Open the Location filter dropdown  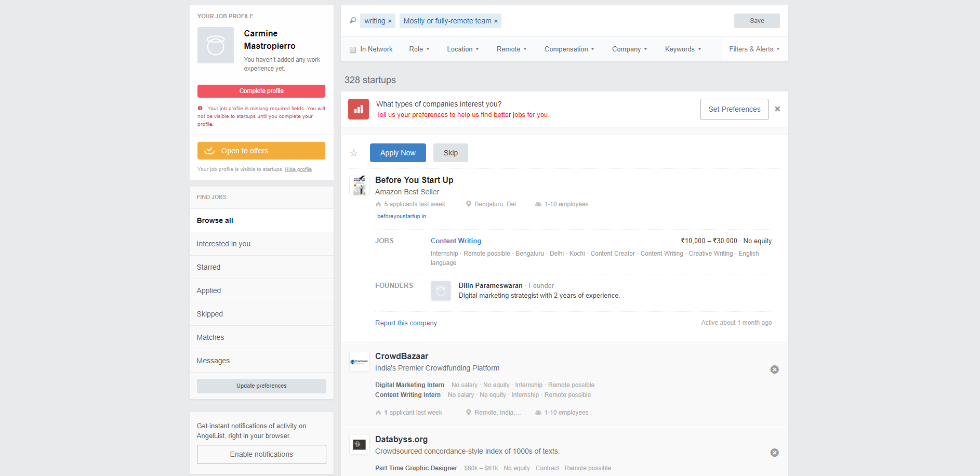[462, 49]
